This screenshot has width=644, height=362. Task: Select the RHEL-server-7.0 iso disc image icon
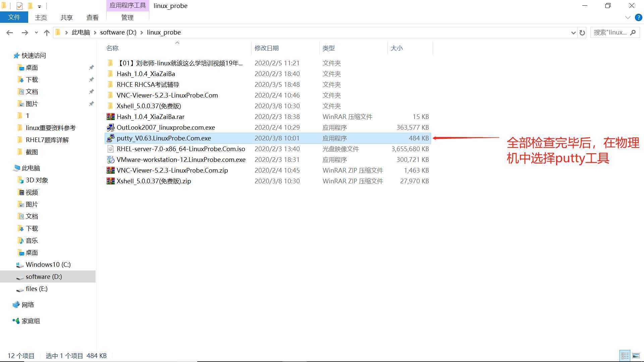click(110, 149)
